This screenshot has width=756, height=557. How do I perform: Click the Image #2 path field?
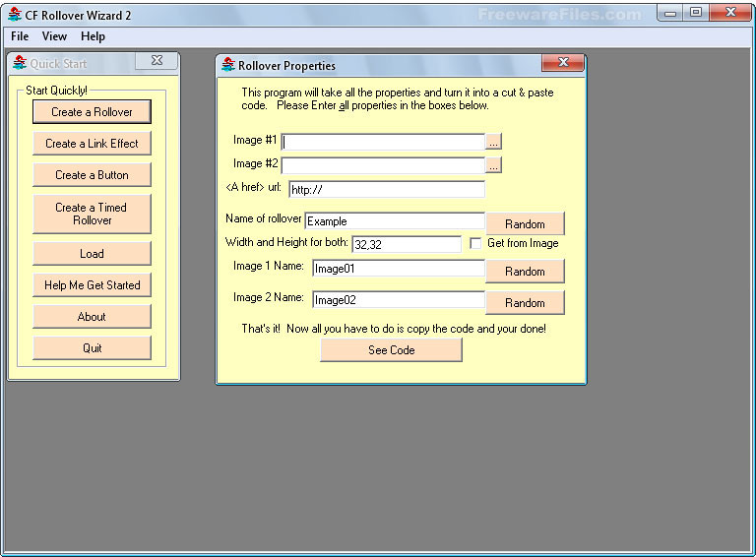pos(383,165)
